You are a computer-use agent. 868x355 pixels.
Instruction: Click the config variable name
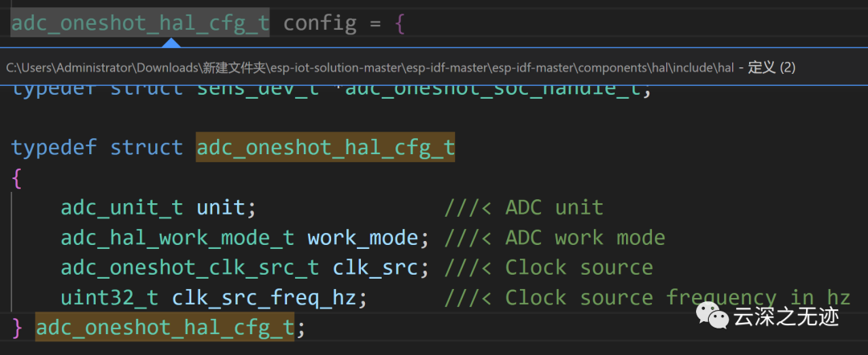click(320, 23)
